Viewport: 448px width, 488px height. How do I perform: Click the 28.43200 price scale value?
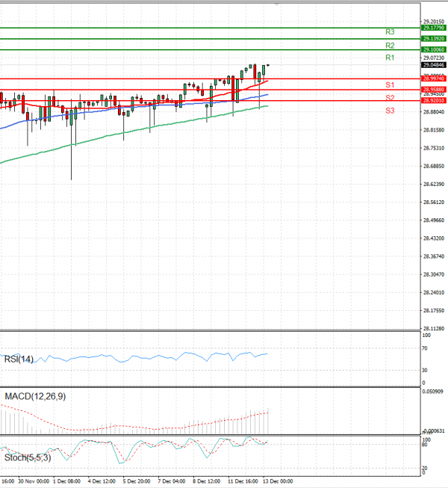click(x=434, y=238)
